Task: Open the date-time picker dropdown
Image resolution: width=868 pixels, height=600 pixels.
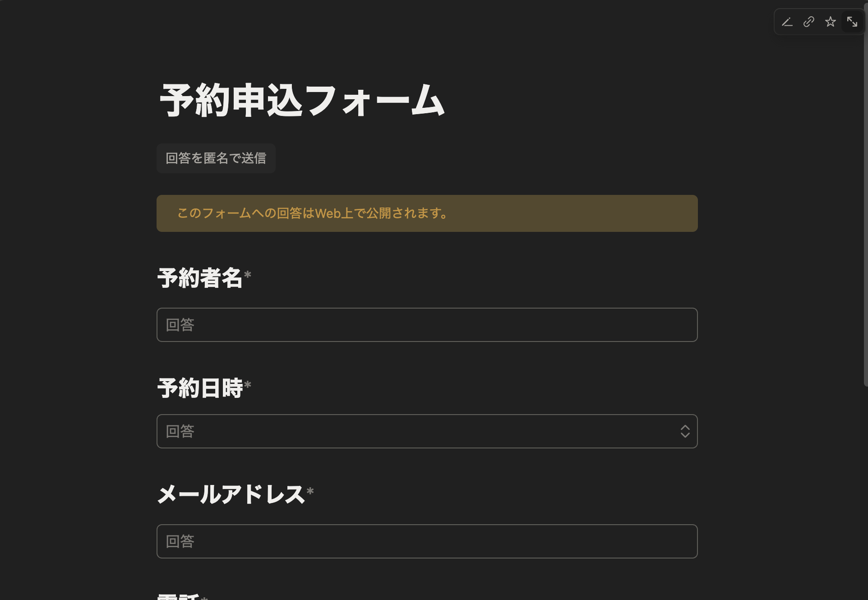Action: tap(427, 431)
